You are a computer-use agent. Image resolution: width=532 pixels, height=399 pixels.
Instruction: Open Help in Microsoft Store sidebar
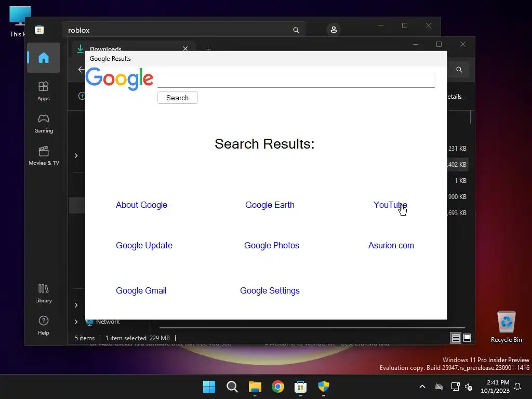[44, 325]
